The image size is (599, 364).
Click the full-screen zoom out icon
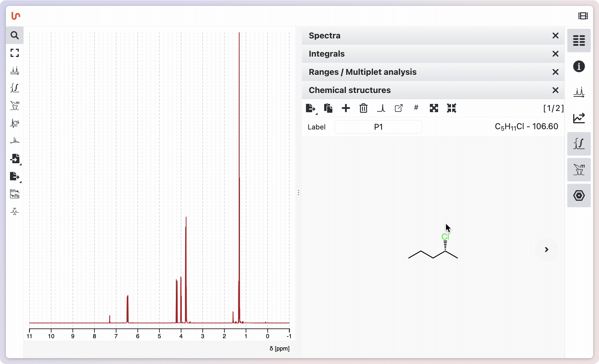[14, 53]
